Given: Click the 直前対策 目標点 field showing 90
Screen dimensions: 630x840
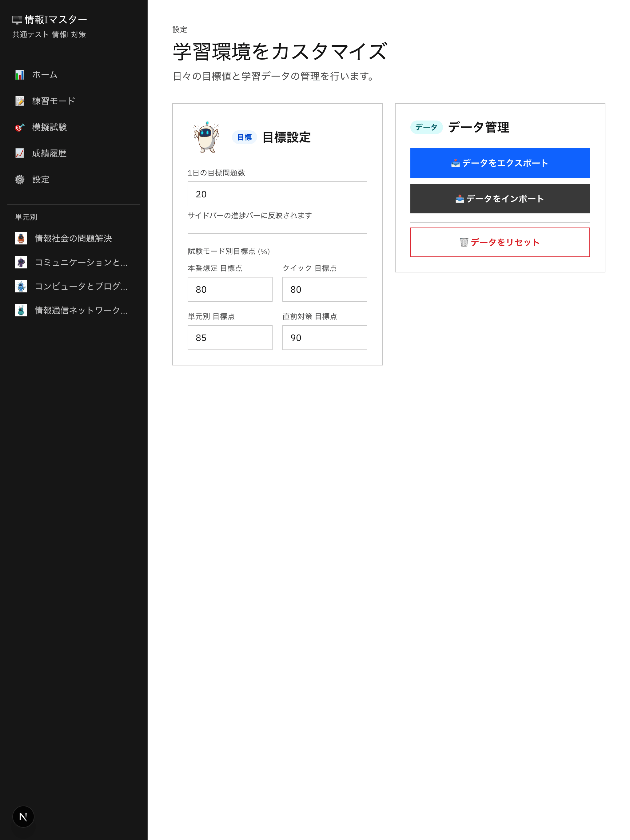Looking at the screenshot, I should click(324, 338).
